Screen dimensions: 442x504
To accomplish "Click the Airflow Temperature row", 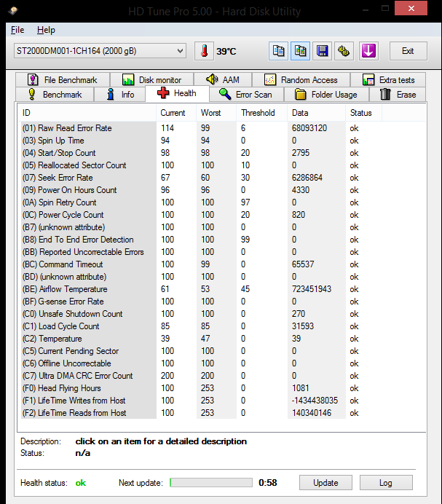I will (201, 289).
